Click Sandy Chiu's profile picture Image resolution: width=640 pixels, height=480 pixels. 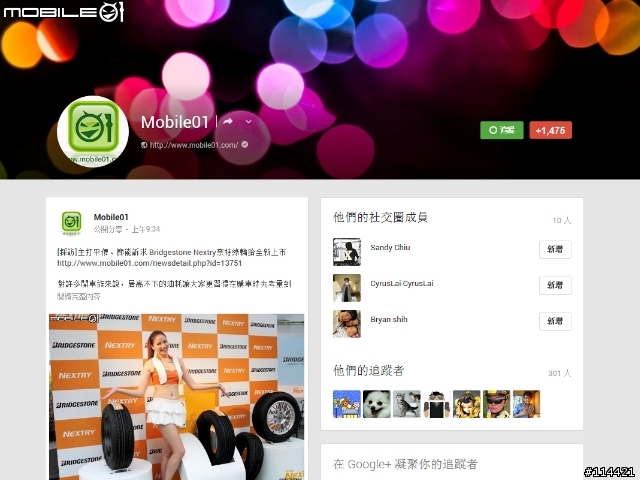pyautogui.click(x=347, y=252)
